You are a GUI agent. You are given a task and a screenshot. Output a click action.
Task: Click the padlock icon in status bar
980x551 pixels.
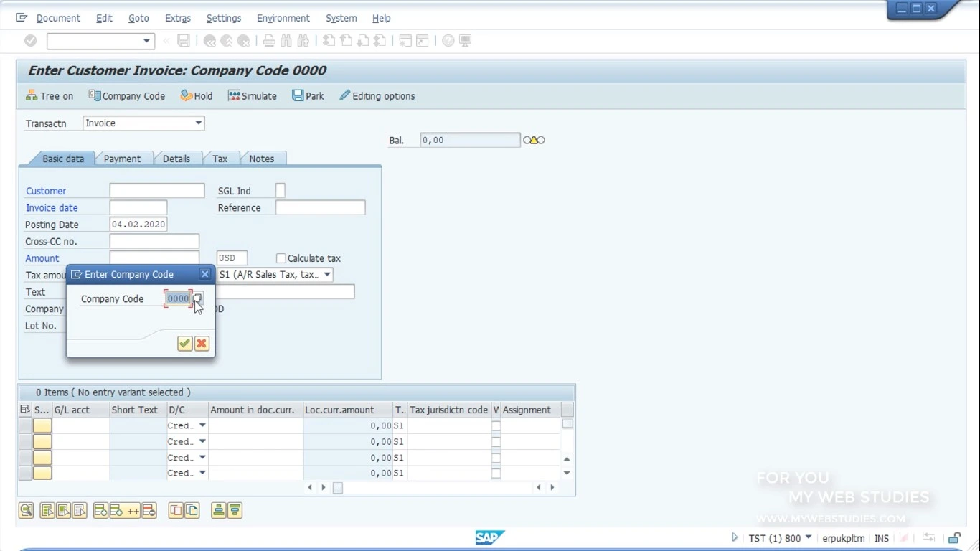click(954, 537)
